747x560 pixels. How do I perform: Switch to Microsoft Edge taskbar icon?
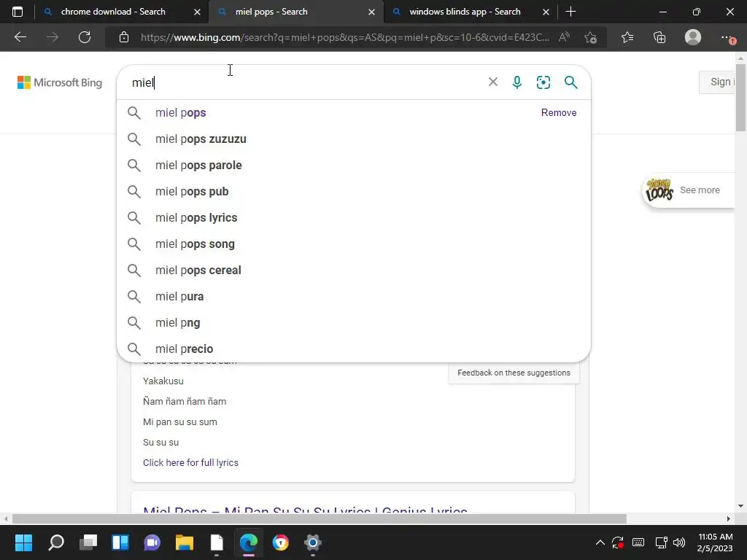[249, 542]
